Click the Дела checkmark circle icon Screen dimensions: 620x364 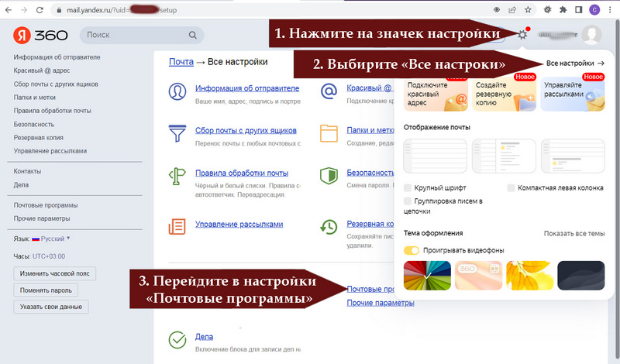pyautogui.click(x=177, y=339)
